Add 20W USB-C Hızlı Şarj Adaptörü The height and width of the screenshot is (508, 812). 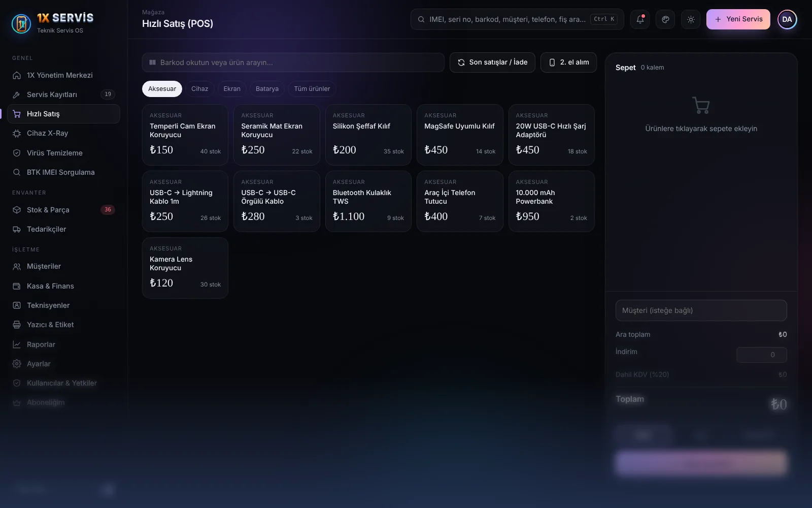tap(552, 135)
